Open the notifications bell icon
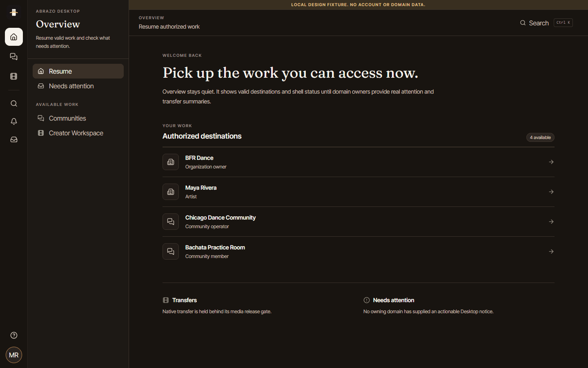This screenshot has width=588, height=368. [14, 121]
